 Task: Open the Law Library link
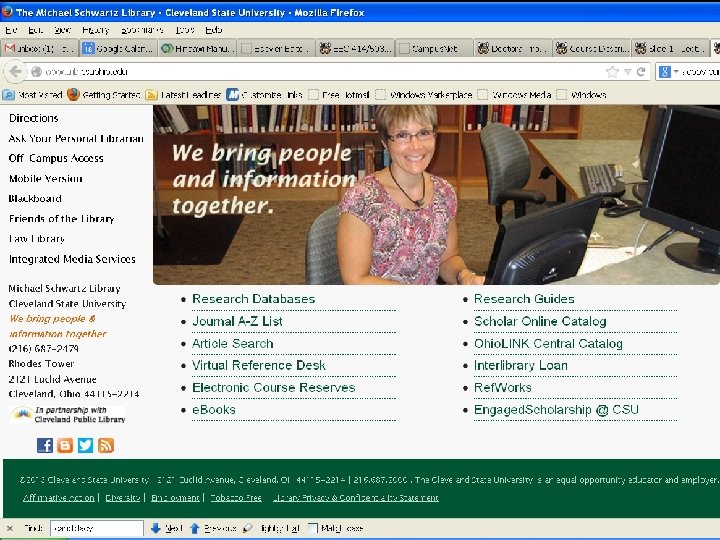tap(37, 239)
